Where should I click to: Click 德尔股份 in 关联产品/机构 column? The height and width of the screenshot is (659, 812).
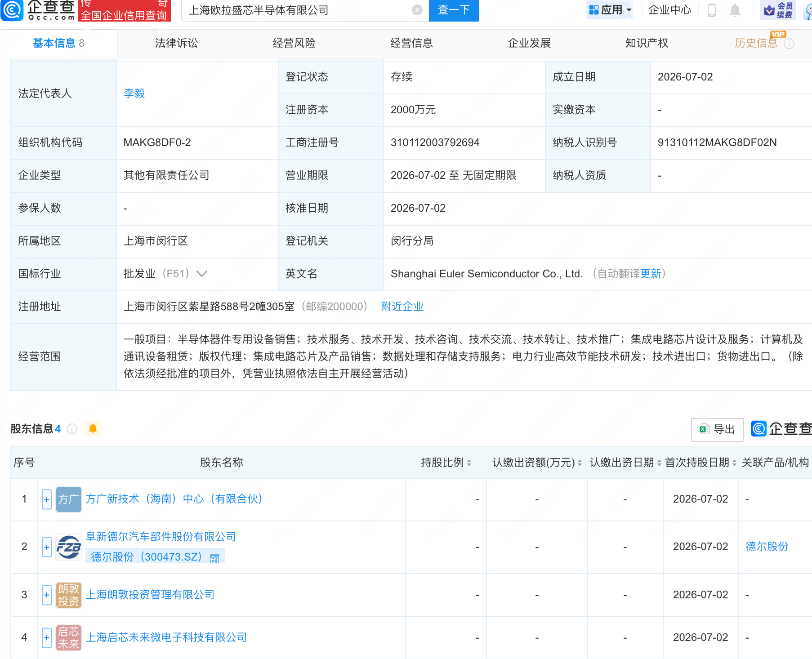point(767,547)
